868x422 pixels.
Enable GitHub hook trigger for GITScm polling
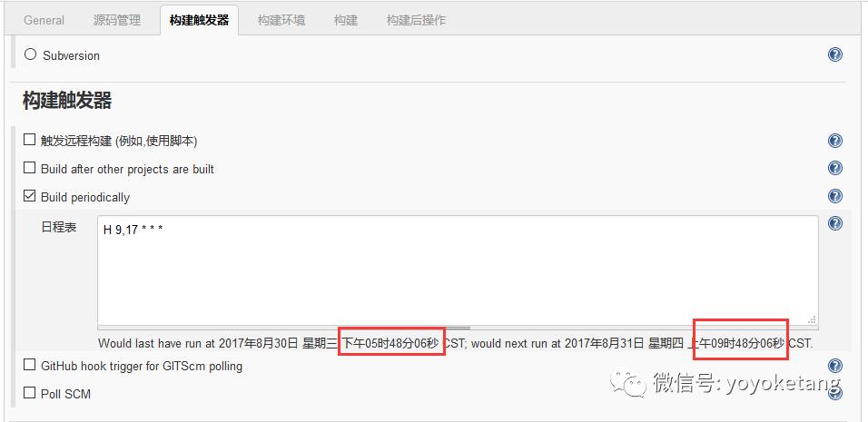29,365
